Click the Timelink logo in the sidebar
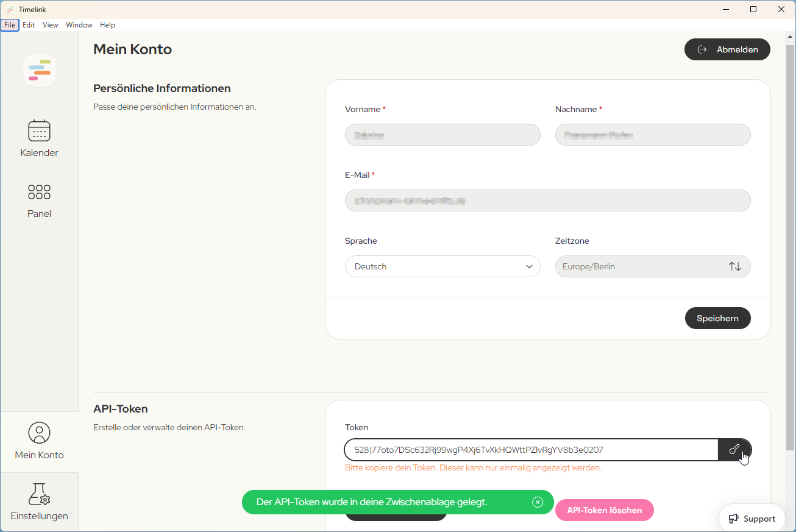The height and width of the screenshot is (532, 796). (x=40, y=70)
